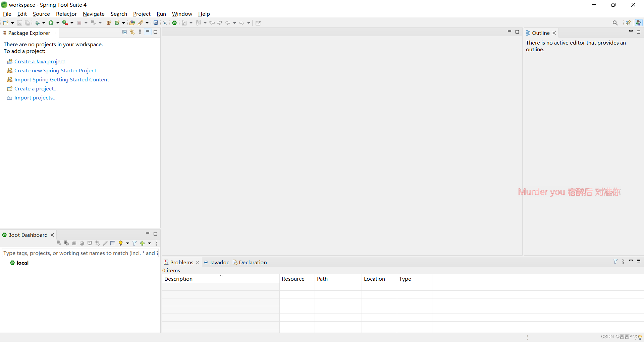Toggle the filter in Boot Dashboard
Viewport: 644px width, 342px height.
(135, 243)
